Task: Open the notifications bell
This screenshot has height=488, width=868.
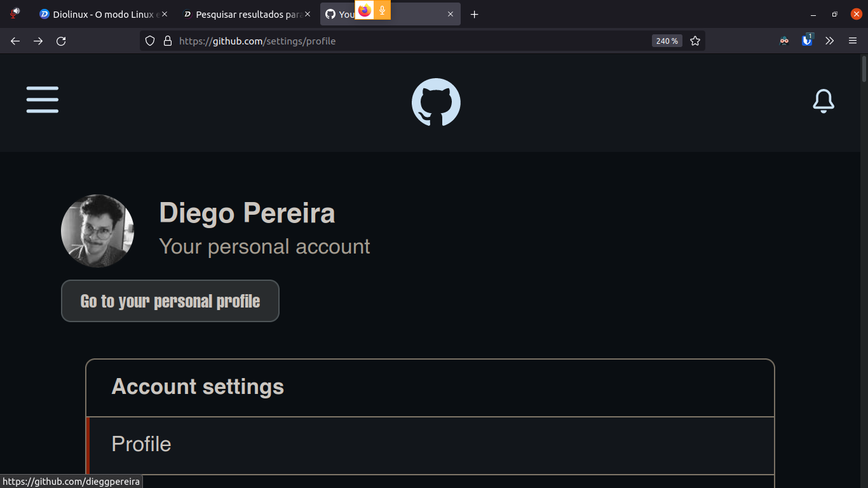Action: pyautogui.click(x=824, y=101)
